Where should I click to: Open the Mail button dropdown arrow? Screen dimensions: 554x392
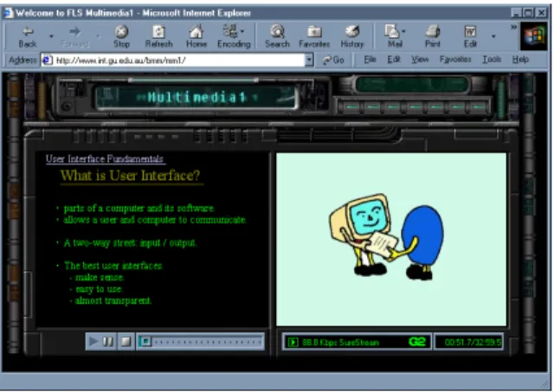click(x=403, y=31)
